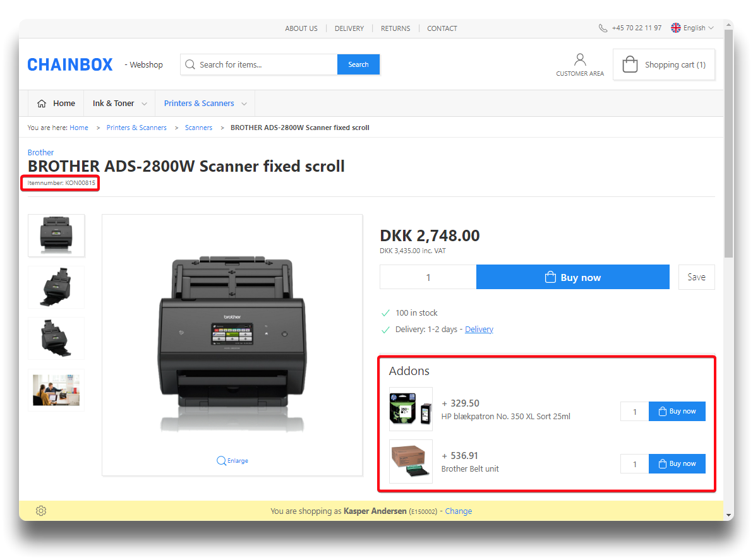Image resolution: width=753 pixels, height=560 pixels.
Task: Expand the Ink & Toner menu
Action: click(120, 104)
